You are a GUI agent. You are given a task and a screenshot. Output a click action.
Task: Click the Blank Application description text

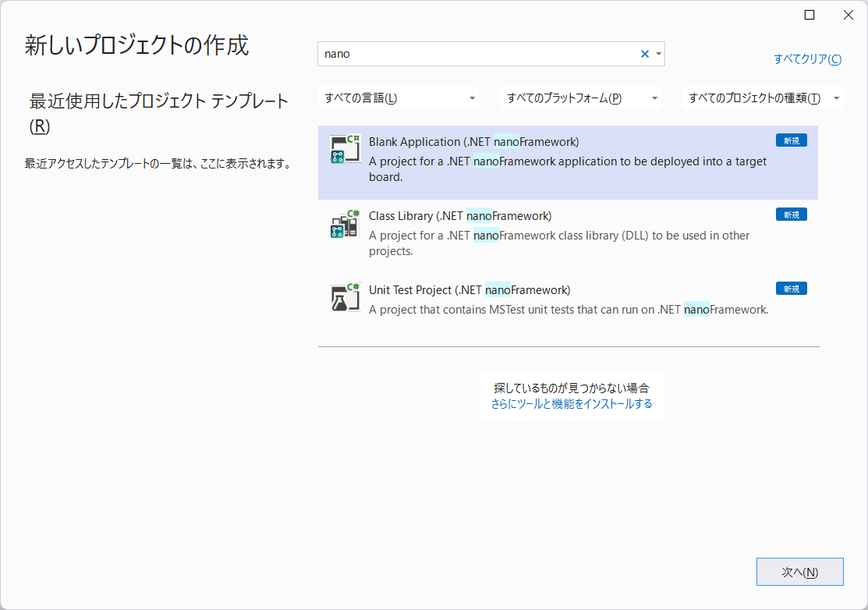(x=568, y=168)
